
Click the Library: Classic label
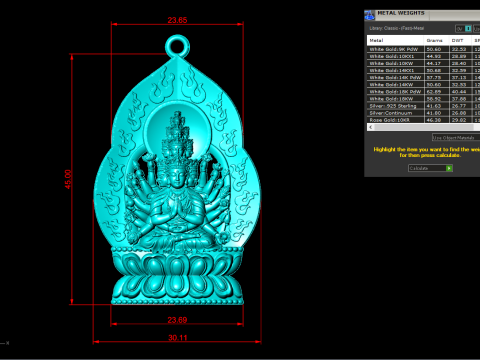coord(397,28)
